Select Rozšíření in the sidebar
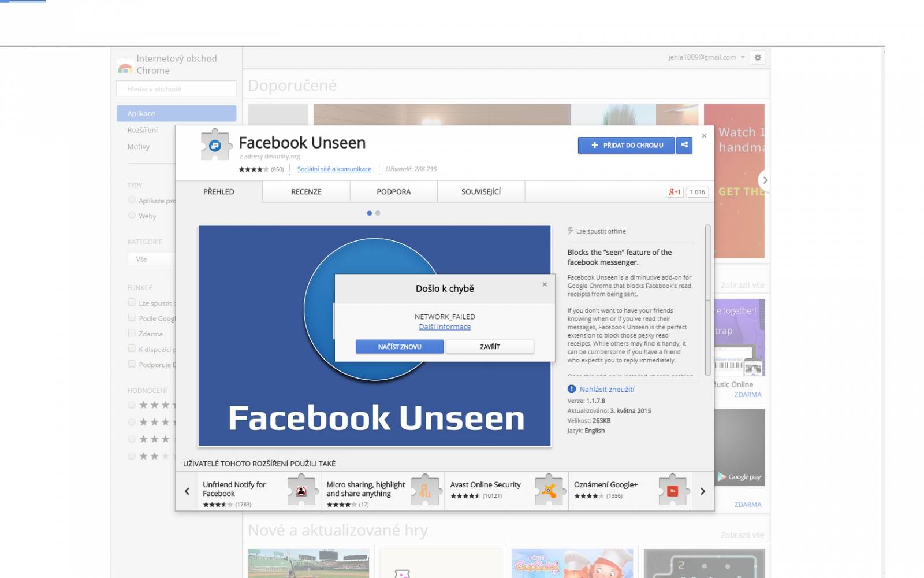Viewport: 924px width, 578px height. 143,130
